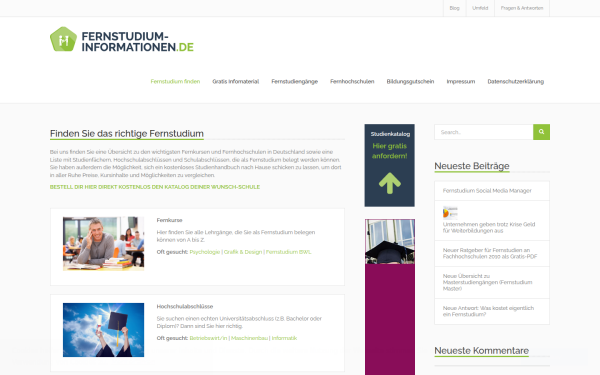Open the Fernkurse heading
Viewport: 600px width, 375px height.
pos(170,220)
